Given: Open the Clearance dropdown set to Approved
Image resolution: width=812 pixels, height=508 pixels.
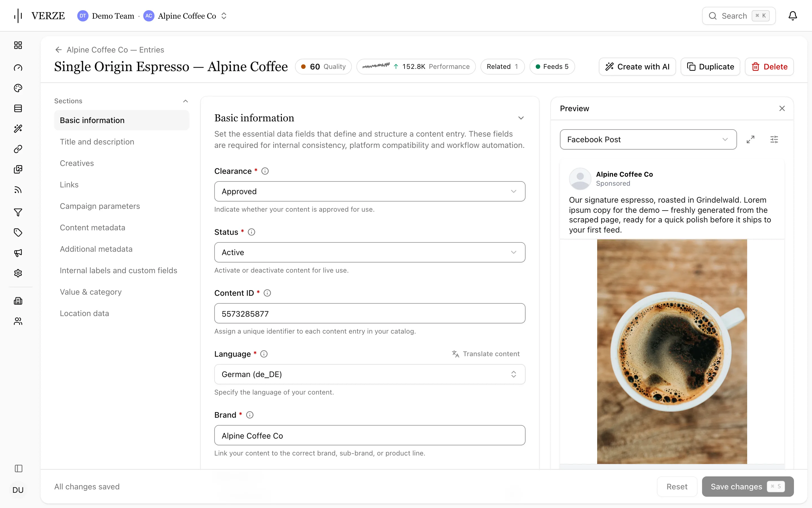Looking at the screenshot, I should (x=370, y=192).
